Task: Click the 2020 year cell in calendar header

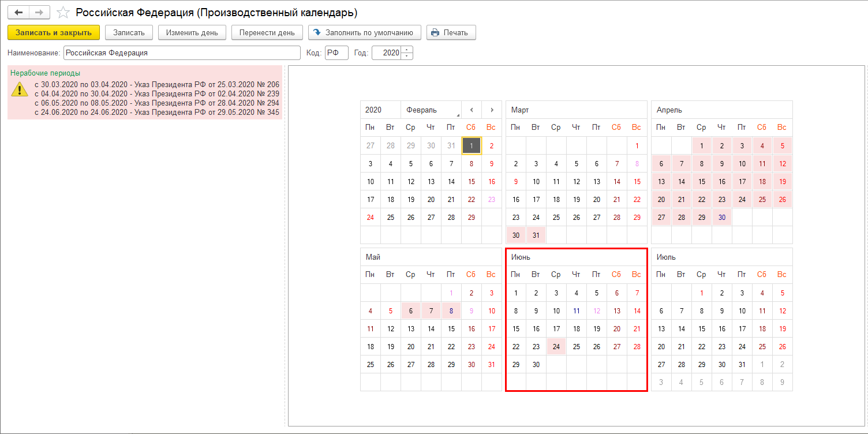Action: coord(380,110)
